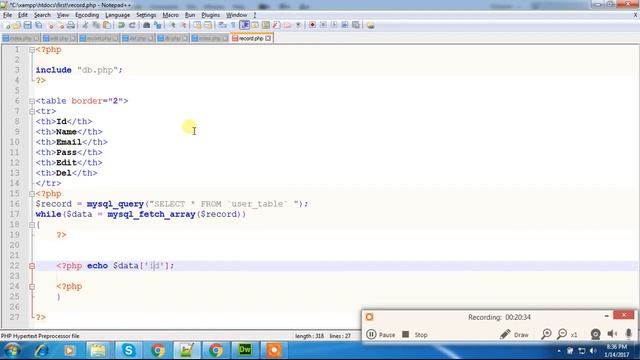Open the Language menu
640x360 pixels.
click(117, 15)
